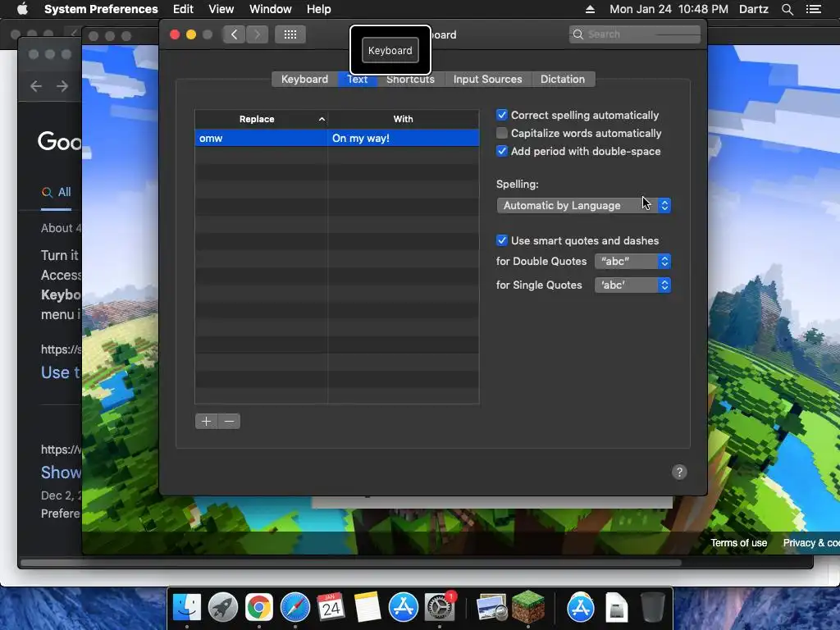The width and height of the screenshot is (840, 630).
Task: Remove selected replacement with minus button
Action: pyautogui.click(x=230, y=421)
